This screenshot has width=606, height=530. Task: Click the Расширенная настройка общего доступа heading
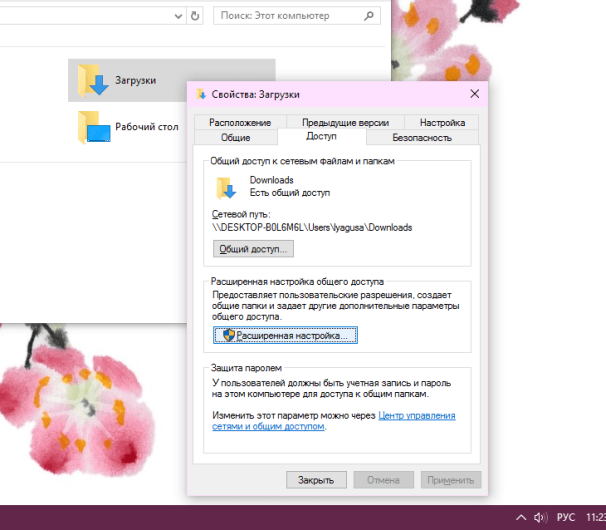point(297,281)
